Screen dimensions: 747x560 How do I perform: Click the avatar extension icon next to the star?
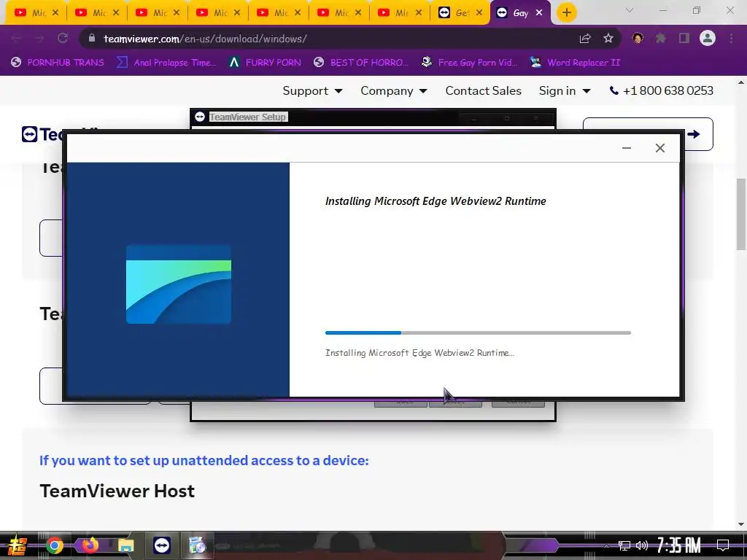(638, 38)
